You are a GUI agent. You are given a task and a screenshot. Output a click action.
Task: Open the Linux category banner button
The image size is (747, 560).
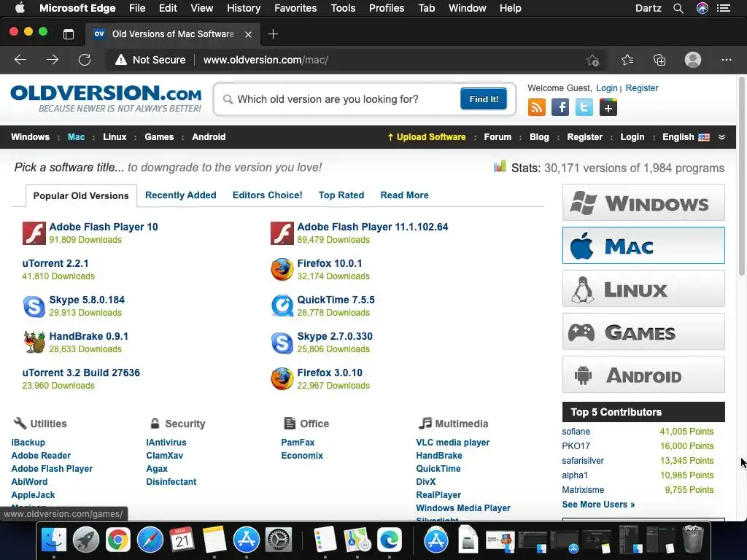(643, 289)
